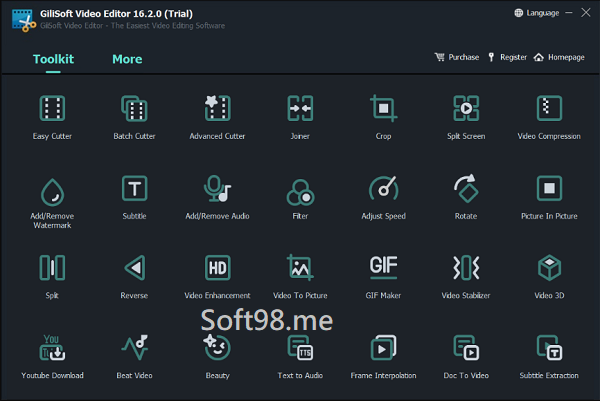Click the GiliSoft Video Editor logo
Screen dimensions: 600x401
tap(23, 20)
